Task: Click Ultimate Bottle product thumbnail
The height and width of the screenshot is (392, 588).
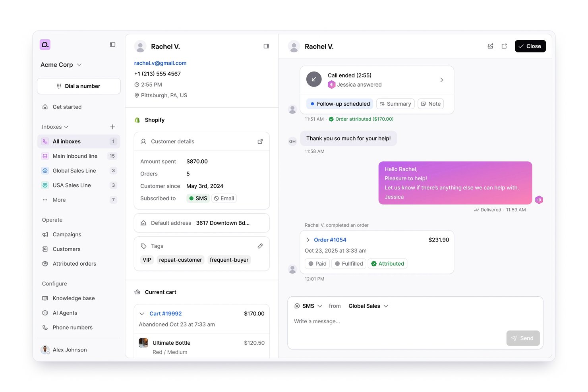Action: (x=143, y=343)
